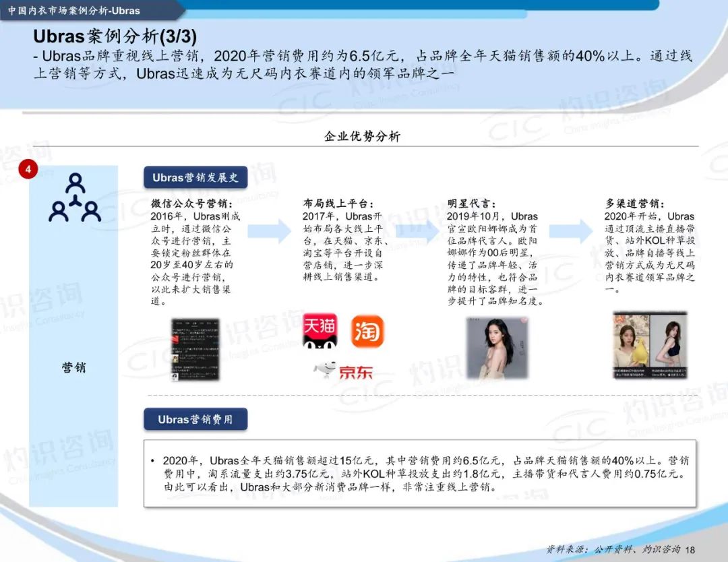This screenshot has height=562, width=728.
Task: Click the page number 18
Action: 690,550
